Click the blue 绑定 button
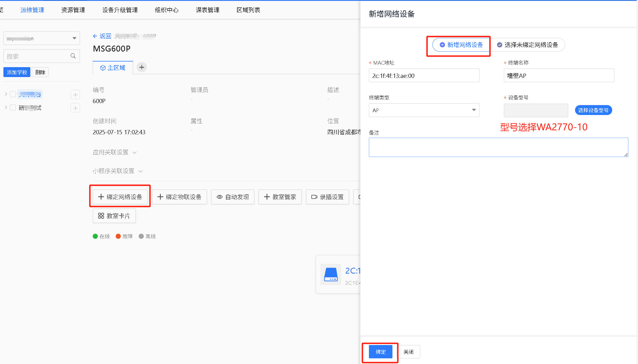 tap(381, 352)
